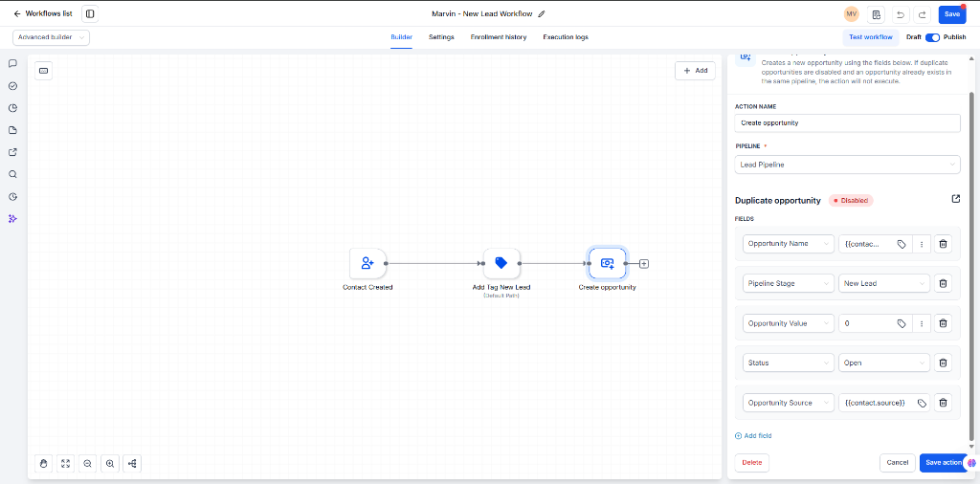Open the Enrollment history tab
The image size is (980, 484).
click(498, 37)
